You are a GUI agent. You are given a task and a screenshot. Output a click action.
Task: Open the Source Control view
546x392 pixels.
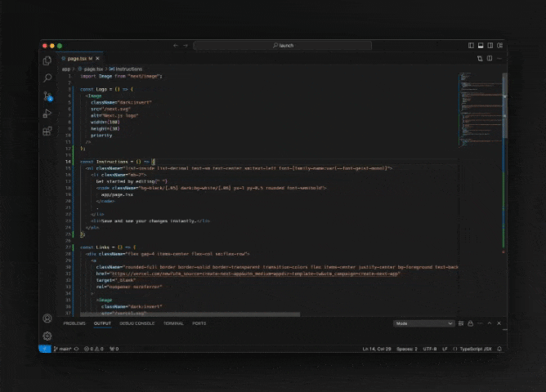point(47,96)
